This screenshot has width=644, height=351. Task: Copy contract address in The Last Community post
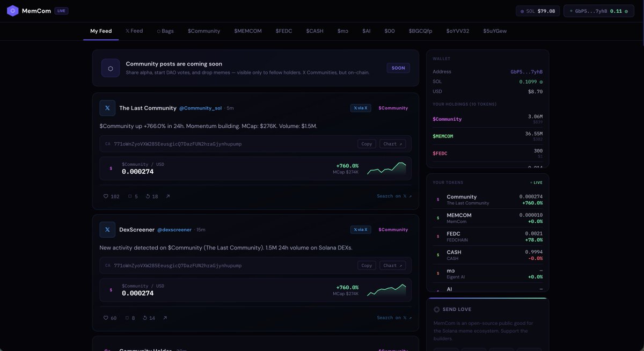(x=367, y=144)
